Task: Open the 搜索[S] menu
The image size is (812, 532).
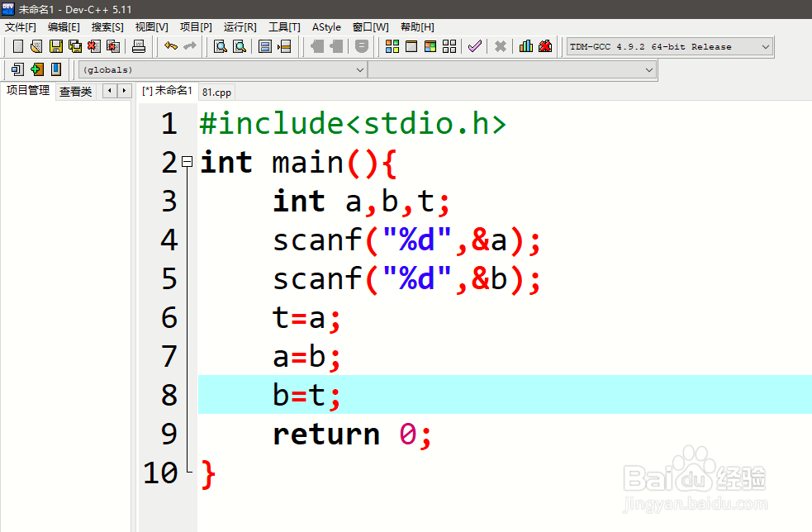Action: (x=107, y=27)
